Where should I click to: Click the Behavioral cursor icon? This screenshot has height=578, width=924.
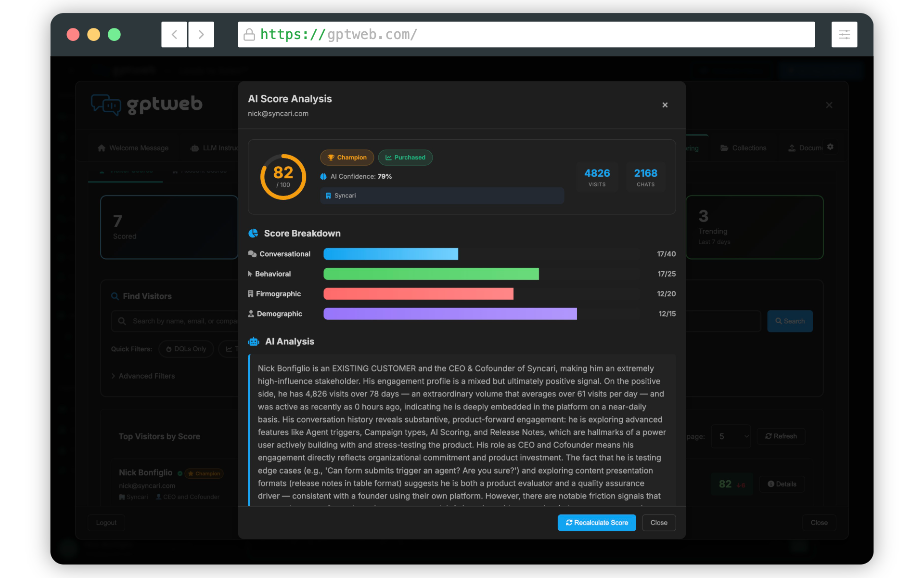coord(250,274)
